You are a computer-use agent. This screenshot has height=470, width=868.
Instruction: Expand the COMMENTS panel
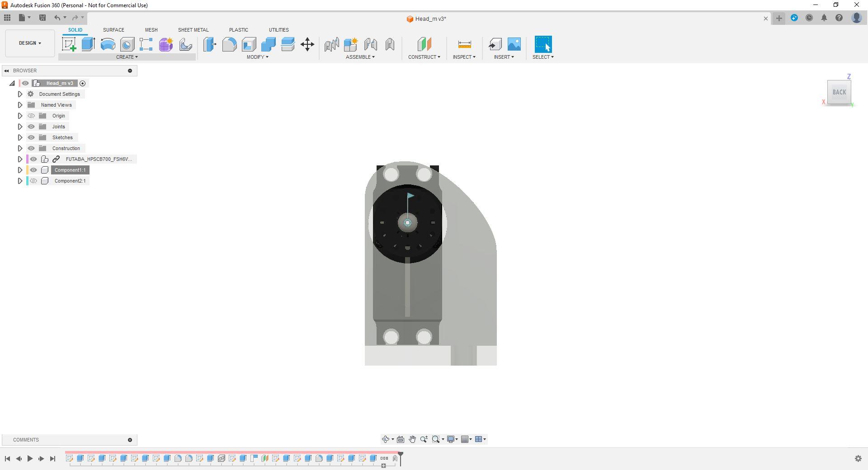tap(130, 440)
